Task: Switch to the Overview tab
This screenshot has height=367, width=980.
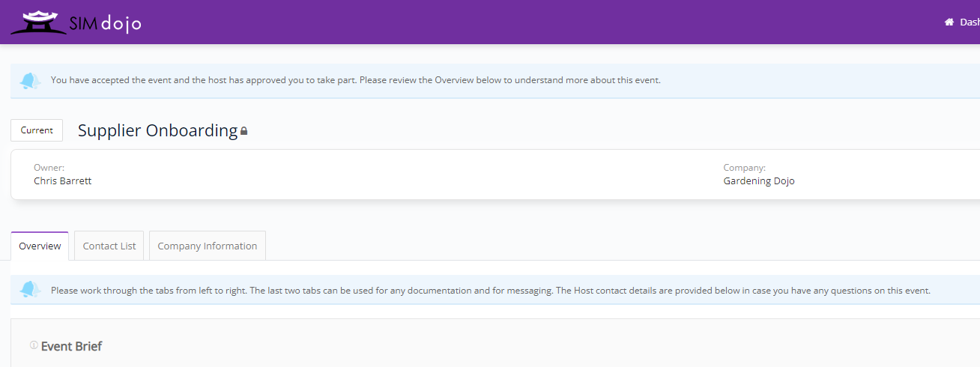Action: pyautogui.click(x=40, y=246)
